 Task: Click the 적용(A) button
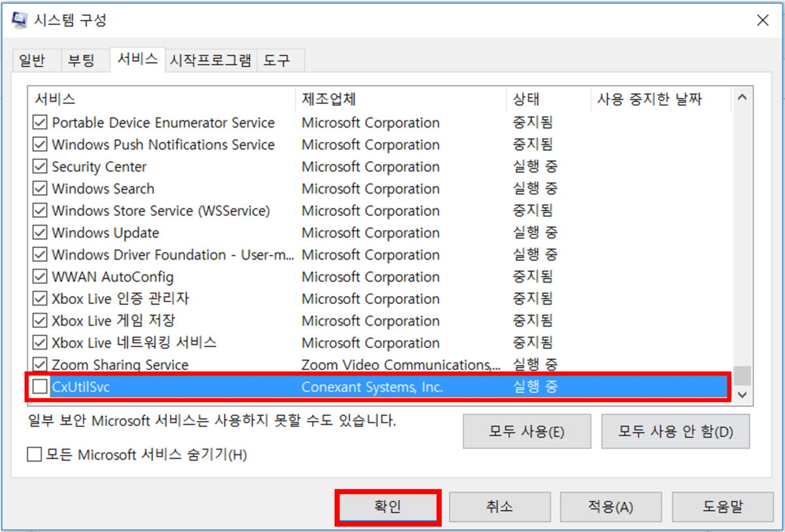coord(610,507)
